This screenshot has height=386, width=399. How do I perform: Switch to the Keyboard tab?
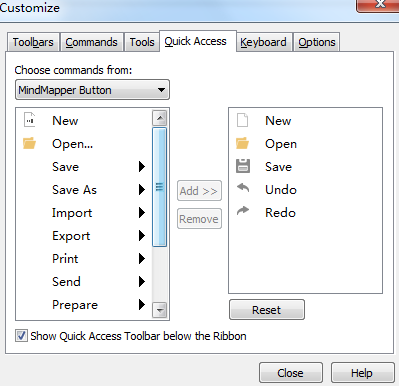point(263,42)
